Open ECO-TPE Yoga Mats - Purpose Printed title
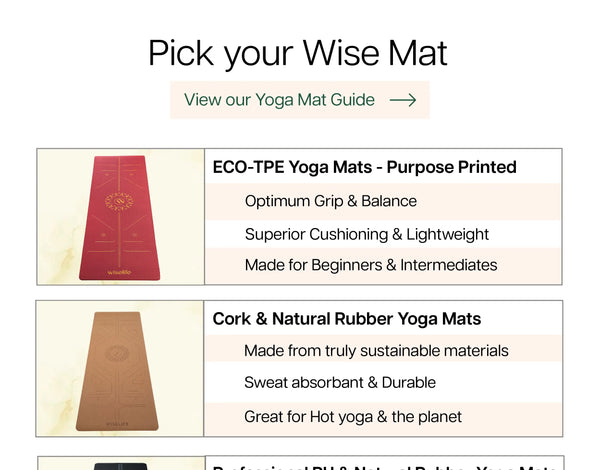The width and height of the screenshot is (600, 470). tap(364, 167)
